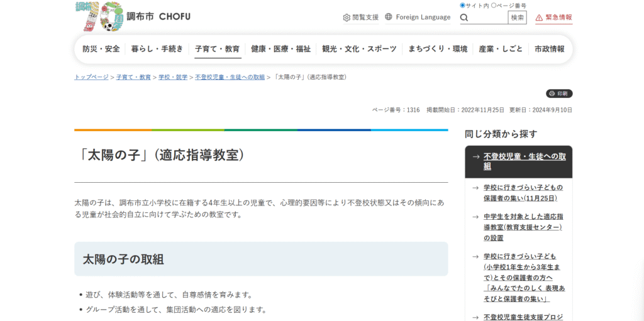
Task: Expand the 市政情報 navigation menu
Action: (x=549, y=49)
